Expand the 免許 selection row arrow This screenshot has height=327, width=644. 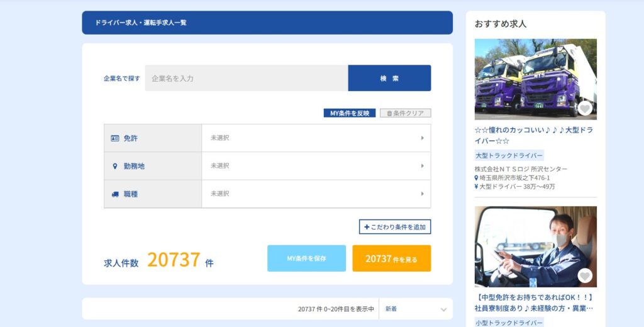point(422,138)
